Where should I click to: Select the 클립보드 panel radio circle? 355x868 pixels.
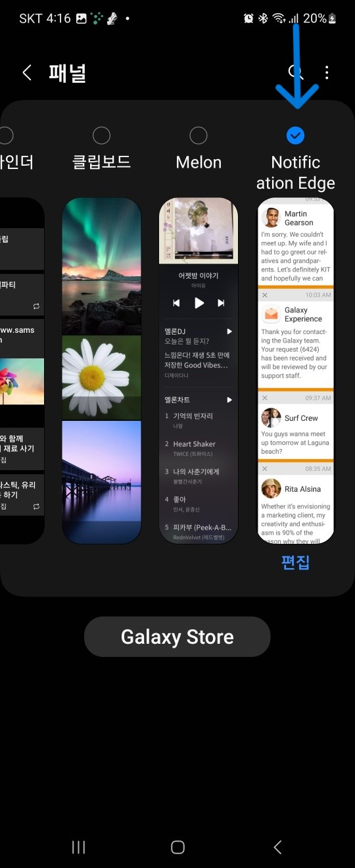pyautogui.click(x=101, y=135)
